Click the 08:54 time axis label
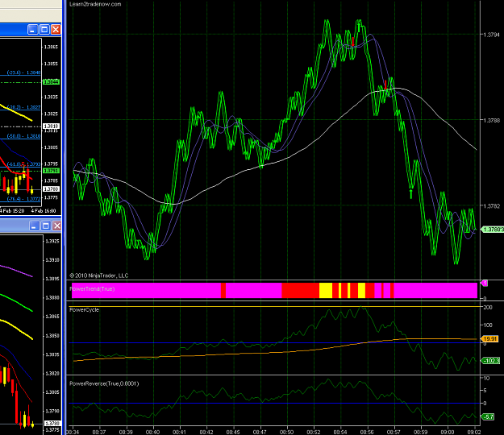 click(340, 432)
